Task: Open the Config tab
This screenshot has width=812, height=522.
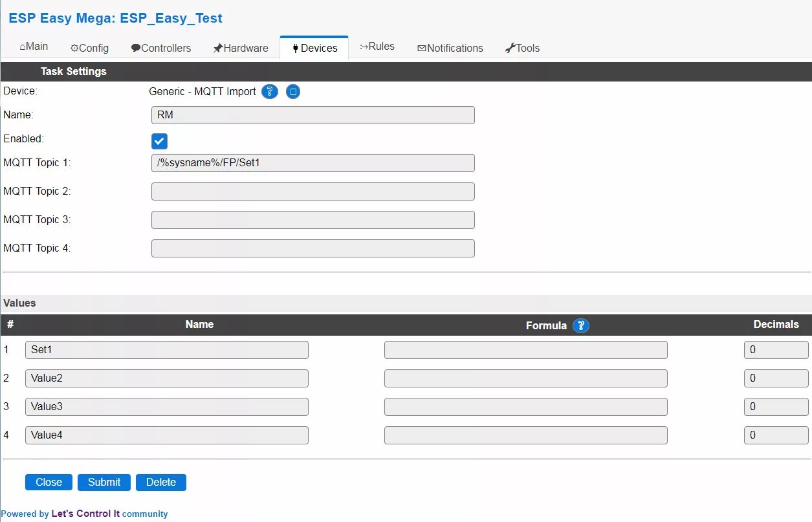Action: coord(89,48)
